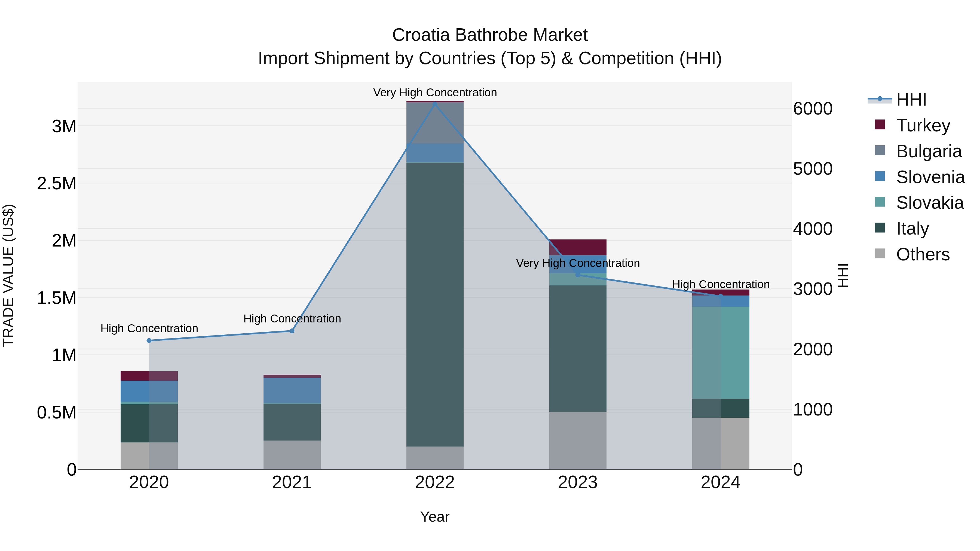Click the Italy segment of 2022 bar
Image resolution: width=980 pixels, height=551 pixels.
click(435, 304)
